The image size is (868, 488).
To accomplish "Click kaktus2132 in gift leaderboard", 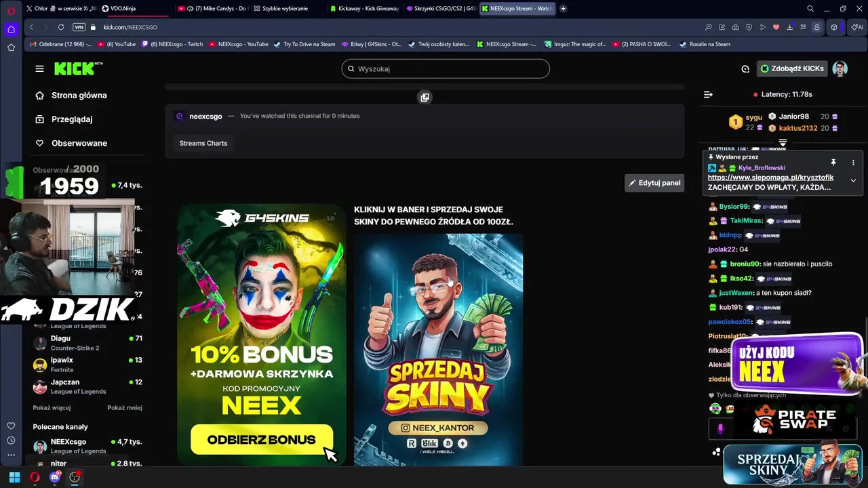I will coord(797,128).
